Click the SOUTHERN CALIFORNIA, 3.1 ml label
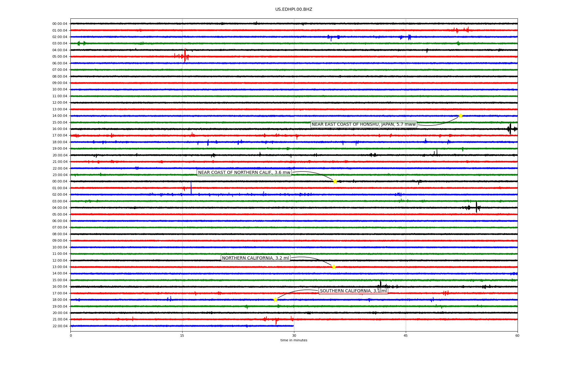588x368 pixels. pyautogui.click(x=353, y=291)
